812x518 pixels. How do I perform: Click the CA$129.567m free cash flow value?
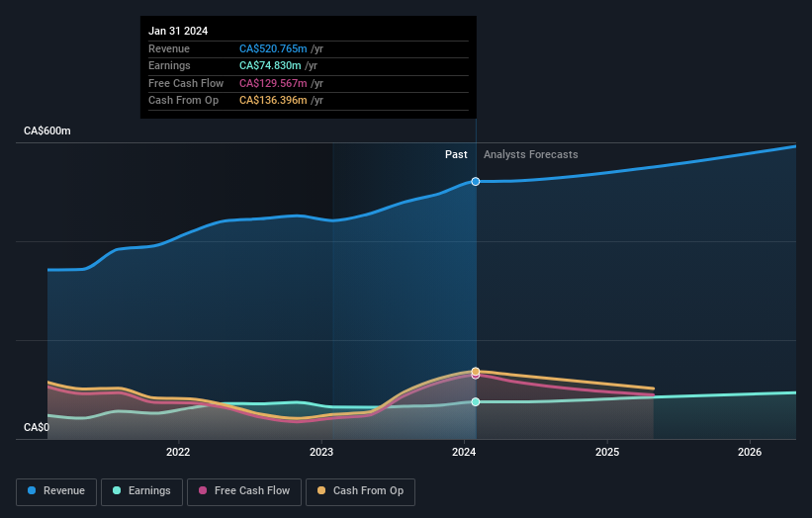tap(273, 83)
